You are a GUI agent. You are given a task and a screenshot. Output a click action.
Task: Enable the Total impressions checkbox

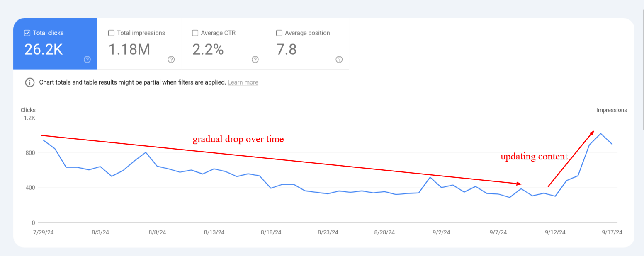[x=111, y=33]
